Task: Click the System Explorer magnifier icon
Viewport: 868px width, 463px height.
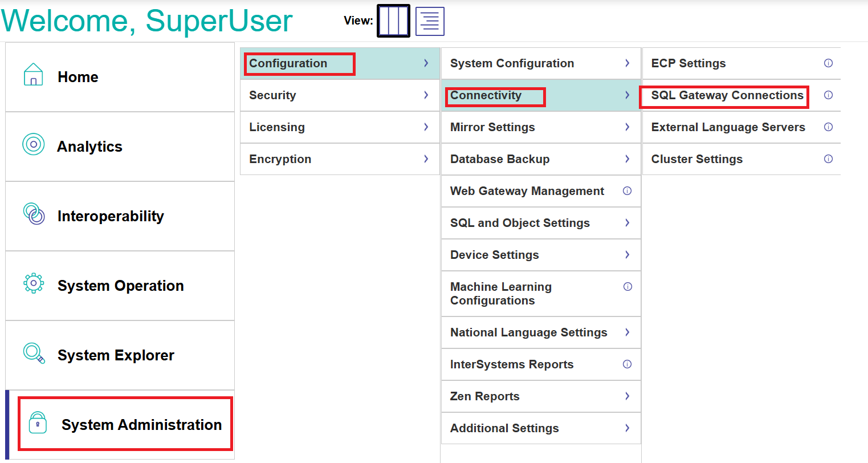Action: click(x=34, y=353)
